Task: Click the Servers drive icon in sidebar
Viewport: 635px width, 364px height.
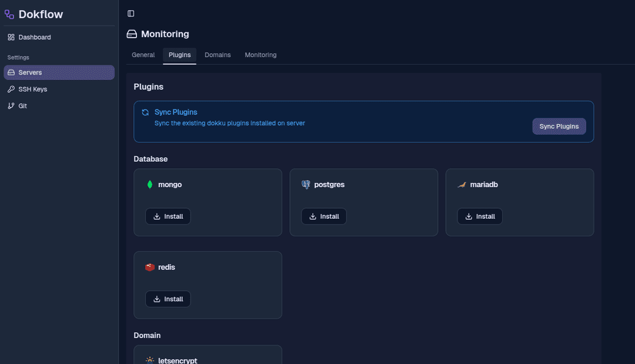Action: 11,72
